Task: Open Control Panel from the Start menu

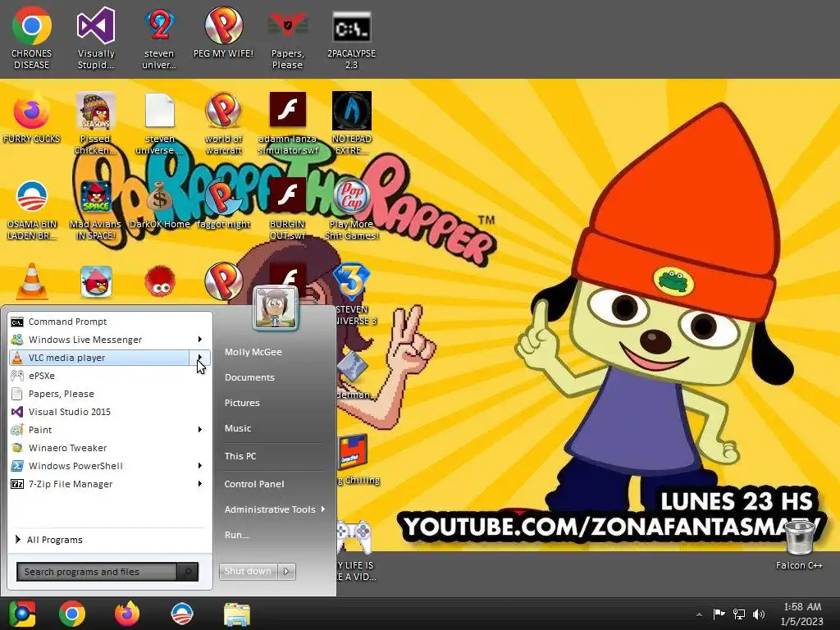Action: [x=254, y=484]
